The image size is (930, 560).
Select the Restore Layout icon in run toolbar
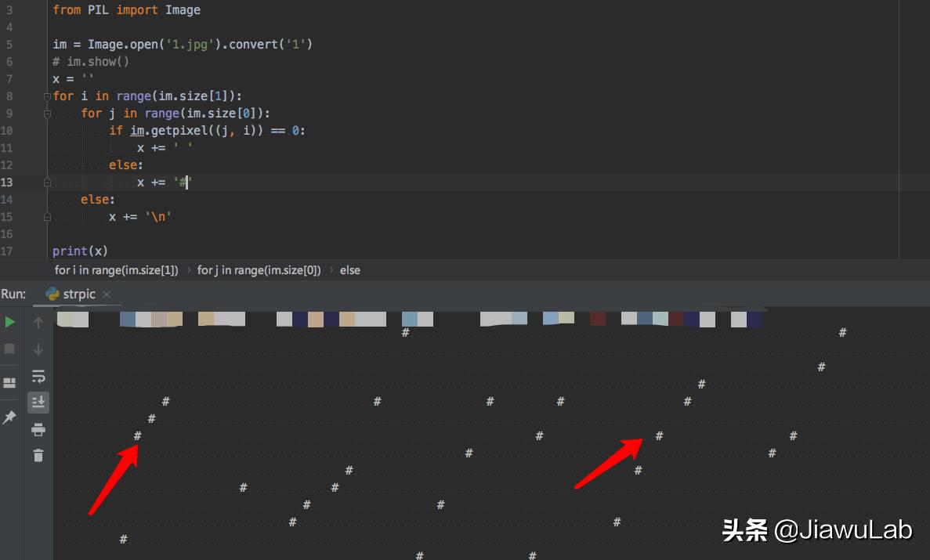[x=9, y=382]
